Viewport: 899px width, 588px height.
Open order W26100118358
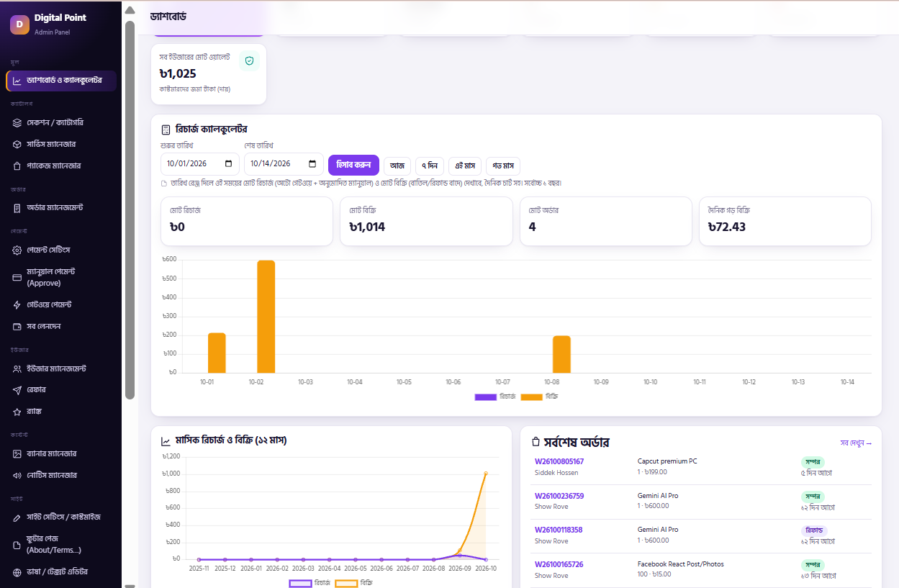click(559, 530)
